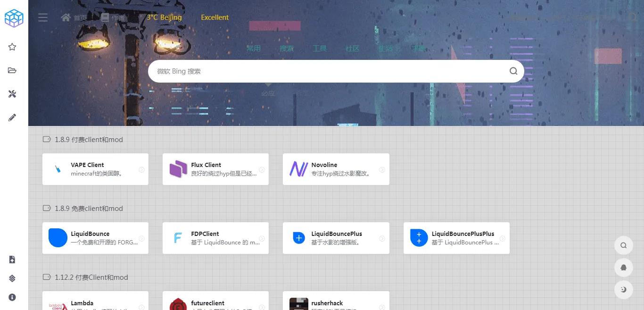Toggle night mode with the moon button
This screenshot has width=644, height=310.
point(623,290)
